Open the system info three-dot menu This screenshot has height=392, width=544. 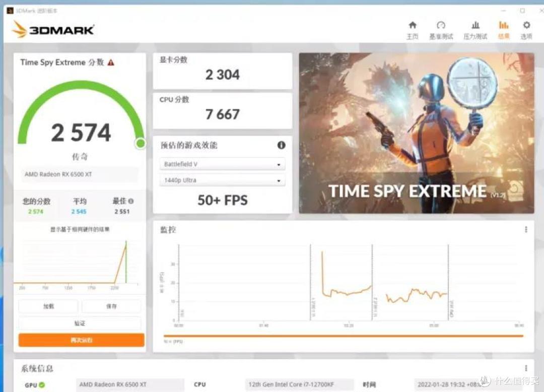coord(526,368)
